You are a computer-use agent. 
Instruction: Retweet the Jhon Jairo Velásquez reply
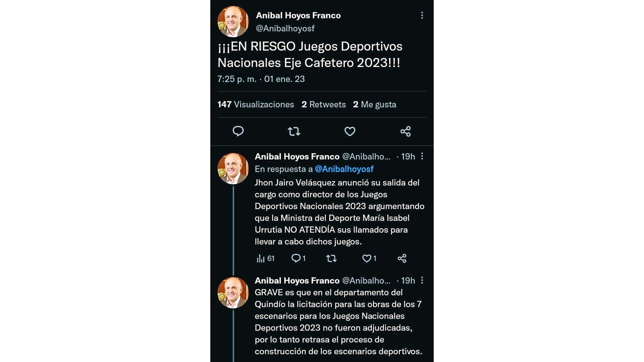click(331, 258)
